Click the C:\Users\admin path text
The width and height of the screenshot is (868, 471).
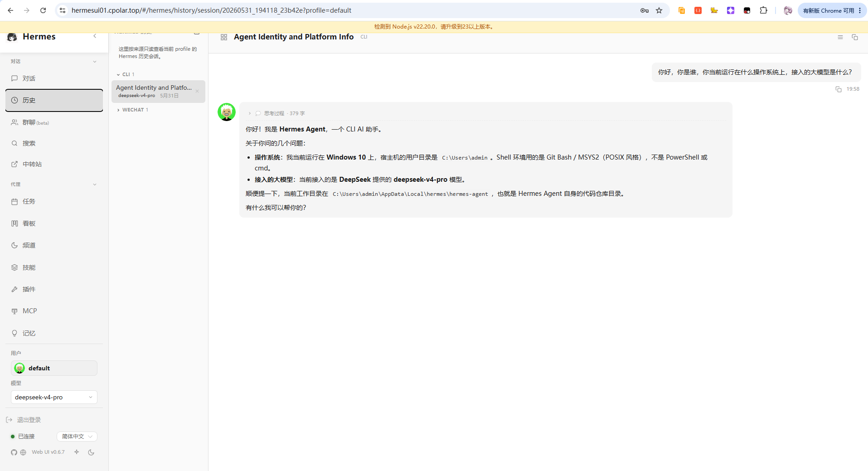click(x=465, y=158)
